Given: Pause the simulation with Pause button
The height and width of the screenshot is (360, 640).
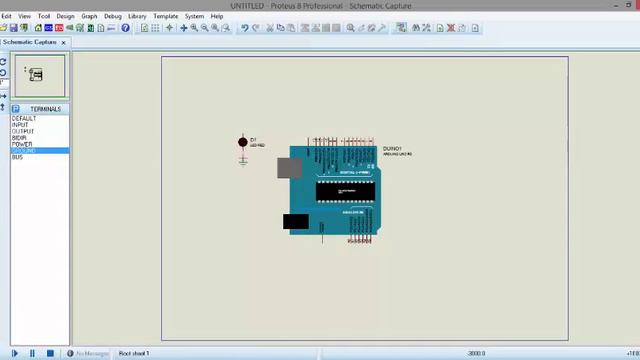Looking at the screenshot, I should pyautogui.click(x=32, y=353).
